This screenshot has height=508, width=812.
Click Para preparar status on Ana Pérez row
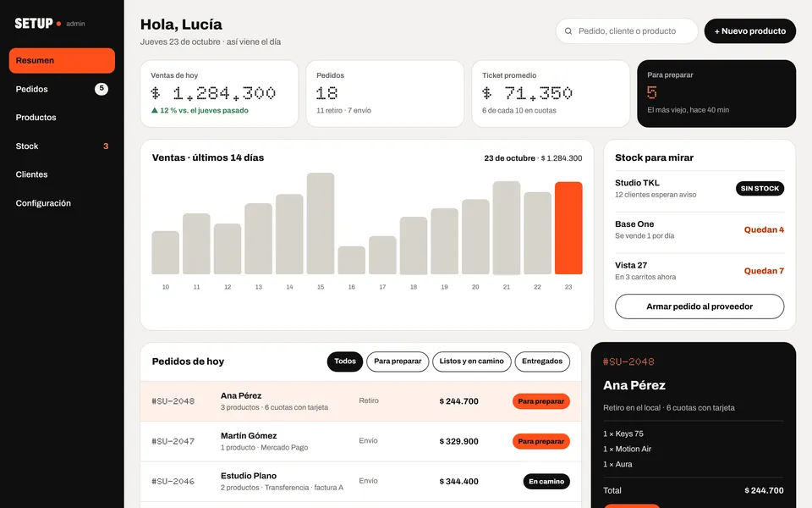click(x=541, y=401)
